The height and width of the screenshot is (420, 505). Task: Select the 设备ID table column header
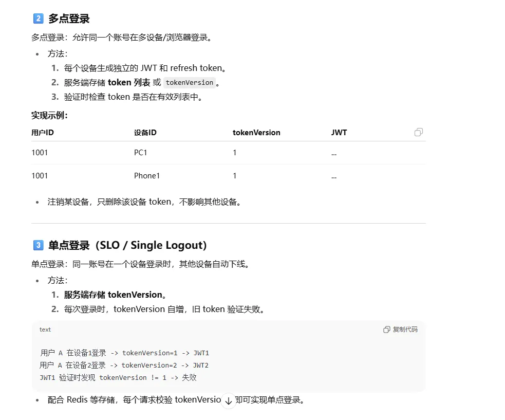coord(145,133)
